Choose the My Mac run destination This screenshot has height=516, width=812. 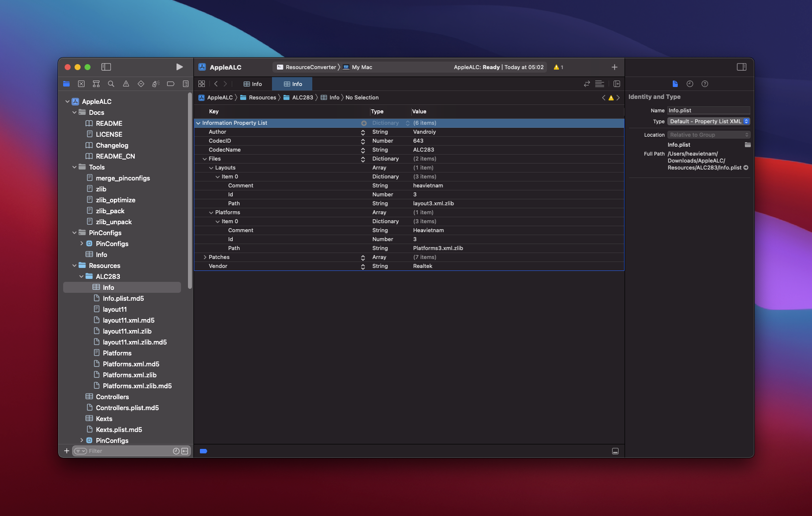point(358,67)
